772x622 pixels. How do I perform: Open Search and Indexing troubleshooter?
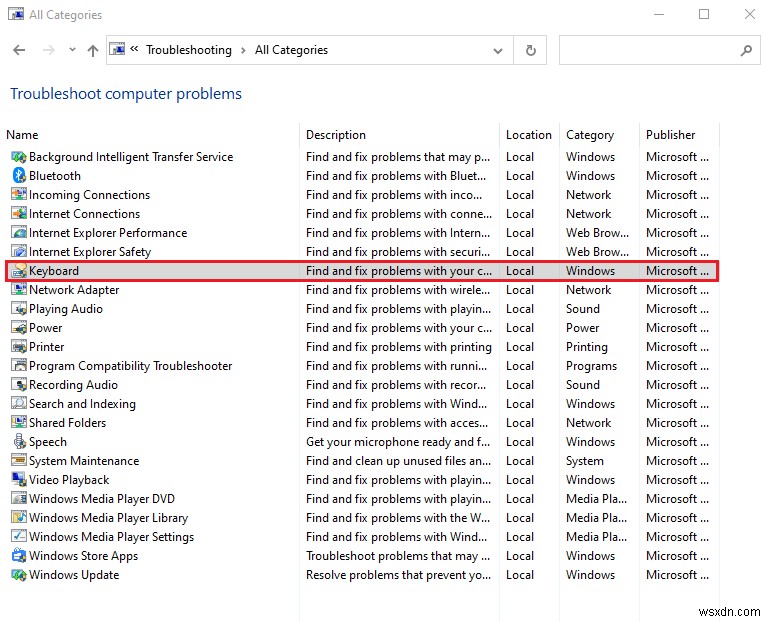click(x=82, y=404)
